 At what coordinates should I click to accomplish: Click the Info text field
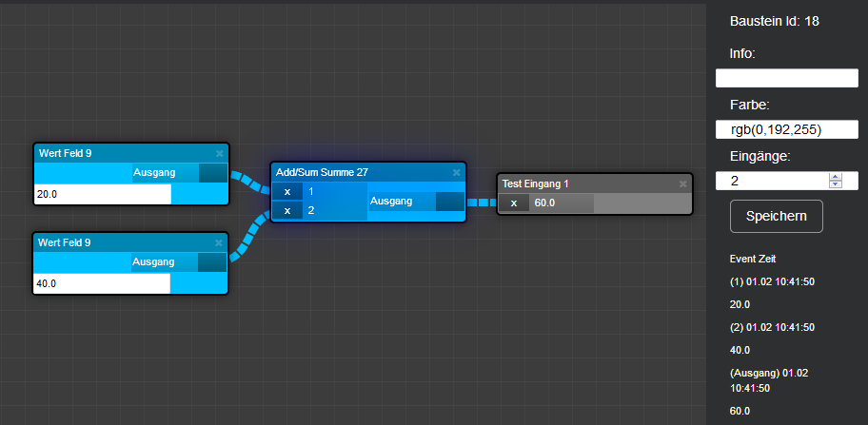pyautogui.click(x=786, y=79)
